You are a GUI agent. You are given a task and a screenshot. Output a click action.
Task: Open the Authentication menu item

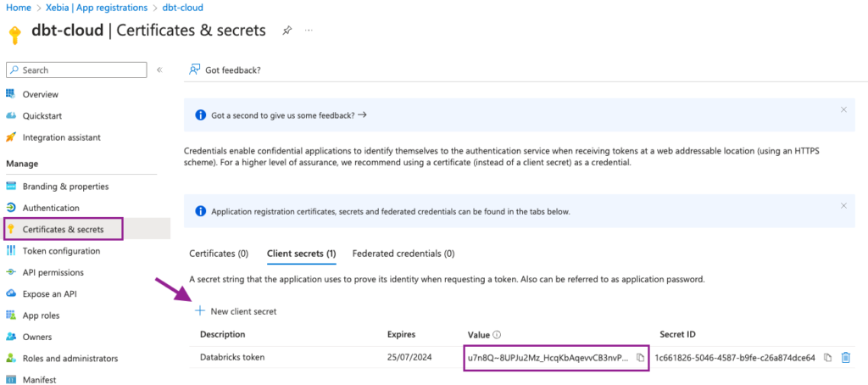click(51, 208)
